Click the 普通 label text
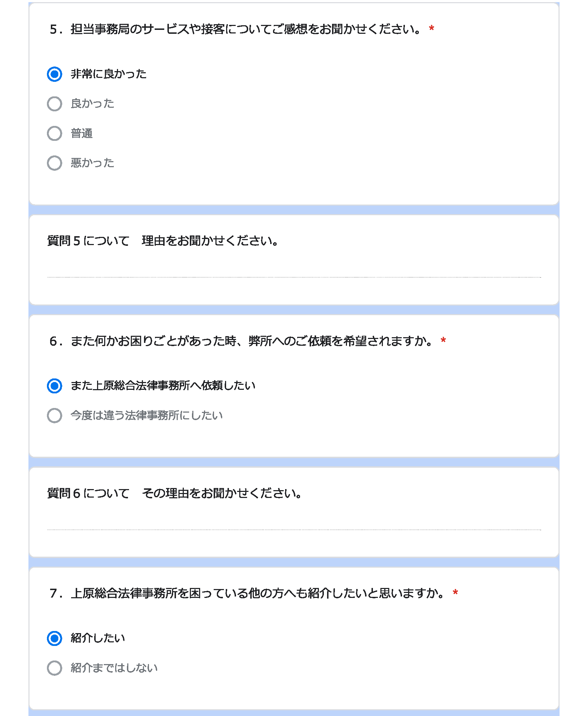Viewport: 588px width, 716px height. (x=81, y=133)
